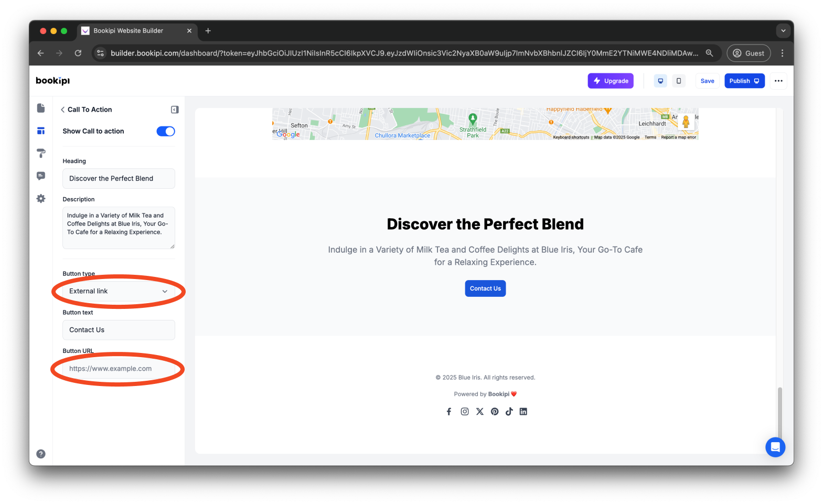Viewport: 823px width, 504px height.
Task: Open the chat messages sidebar icon
Action: click(x=41, y=176)
